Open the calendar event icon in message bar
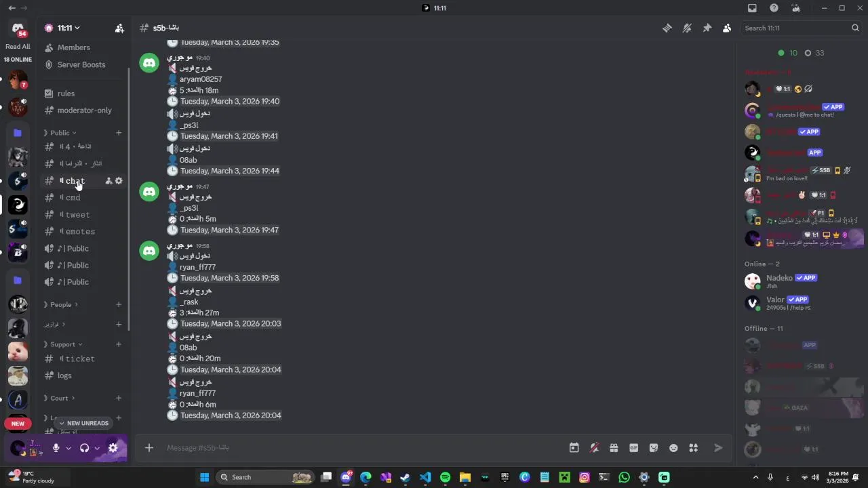Screen dimensions: 868x488 click(x=574, y=447)
